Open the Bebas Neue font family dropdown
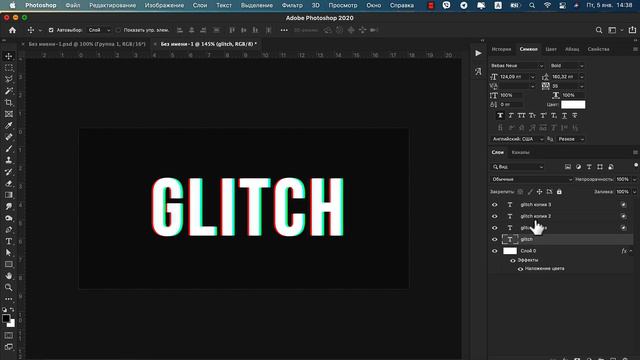Screen dimensions: 640x360 [517, 66]
